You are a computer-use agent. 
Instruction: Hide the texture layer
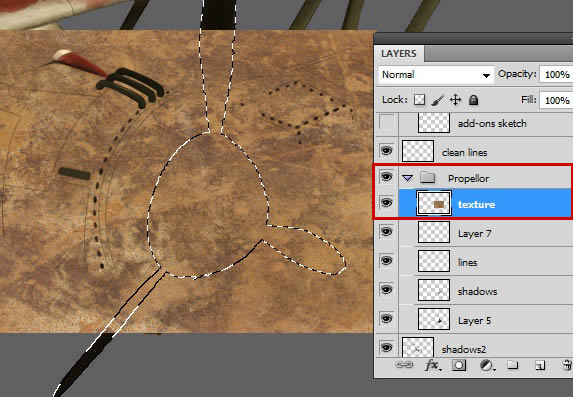tap(386, 203)
